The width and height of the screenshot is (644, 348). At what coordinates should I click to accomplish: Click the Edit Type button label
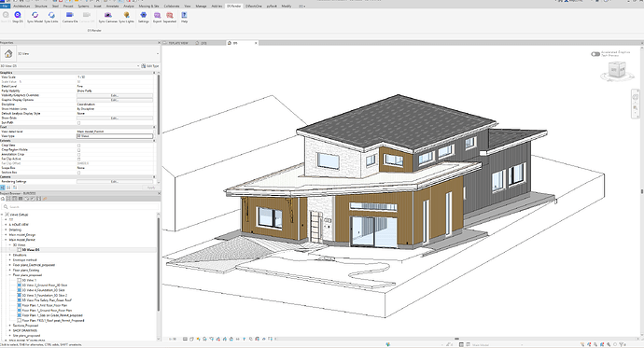click(x=153, y=65)
